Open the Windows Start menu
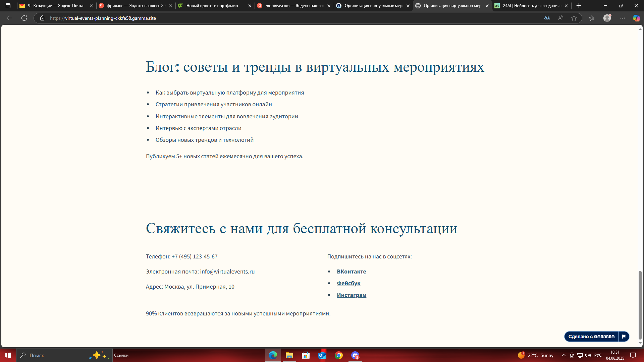The width and height of the screenshot is (644, 362). tap(8, 355)
